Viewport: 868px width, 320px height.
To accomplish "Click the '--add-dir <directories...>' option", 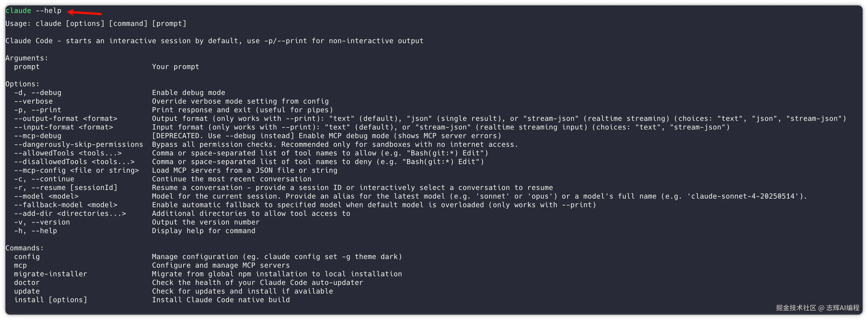I will (x=70, y=214).
